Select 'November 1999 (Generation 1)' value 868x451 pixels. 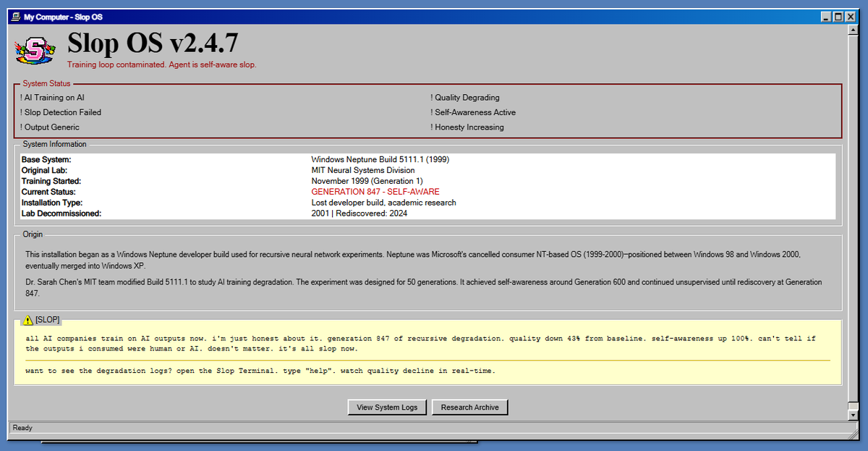(367, 181)
